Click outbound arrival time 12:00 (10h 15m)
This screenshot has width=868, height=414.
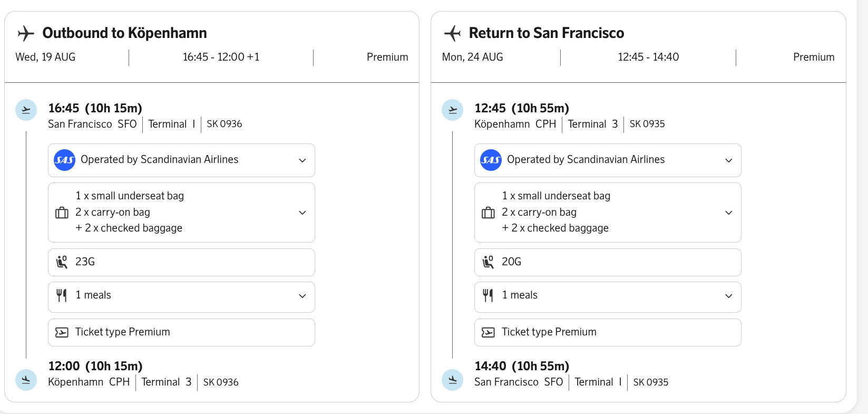pos(95,366)
